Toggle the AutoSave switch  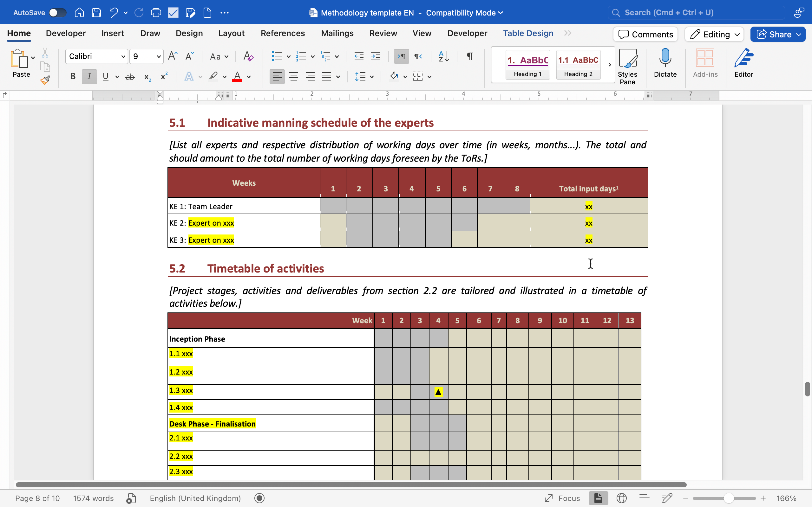pos(57,13)
